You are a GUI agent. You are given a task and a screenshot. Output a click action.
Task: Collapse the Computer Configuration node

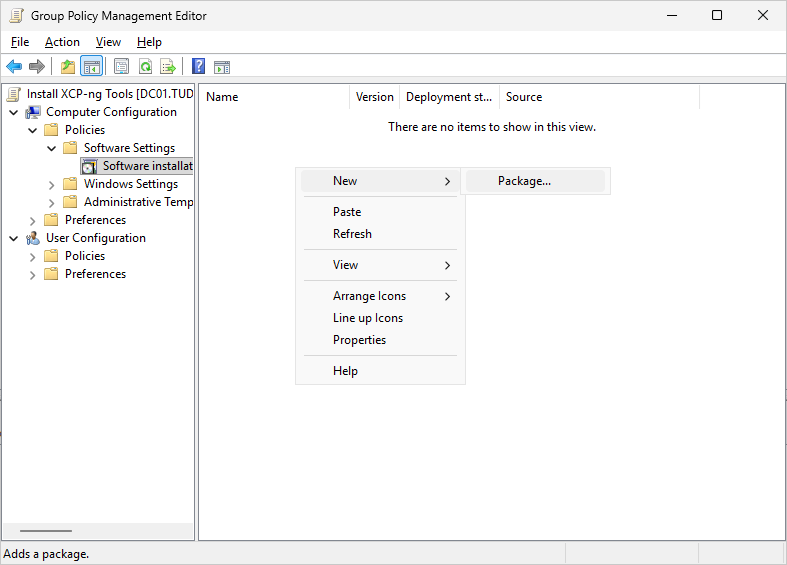tap(14, 112)
